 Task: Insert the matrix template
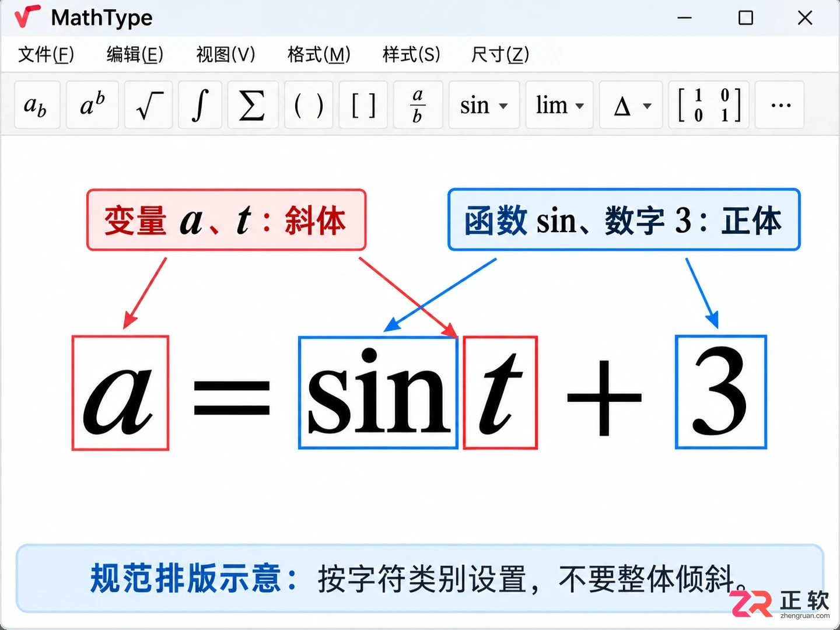pyautogui.click(x=709, y=105)
